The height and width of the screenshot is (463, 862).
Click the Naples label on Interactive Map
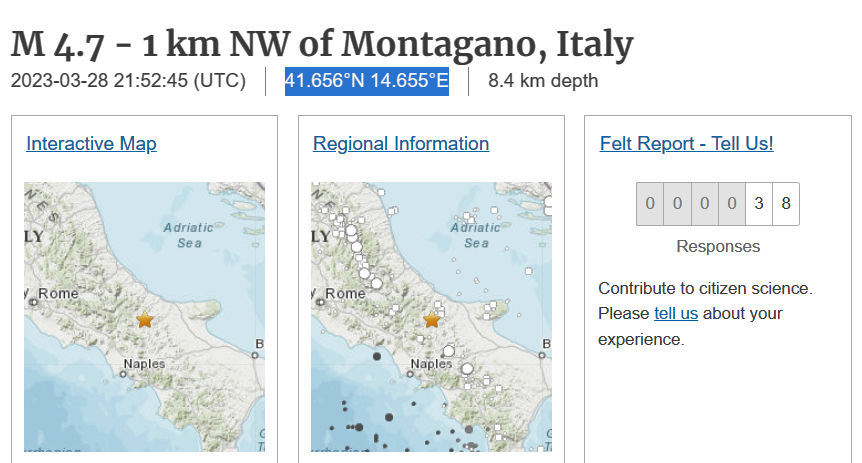tap(144, 364)
